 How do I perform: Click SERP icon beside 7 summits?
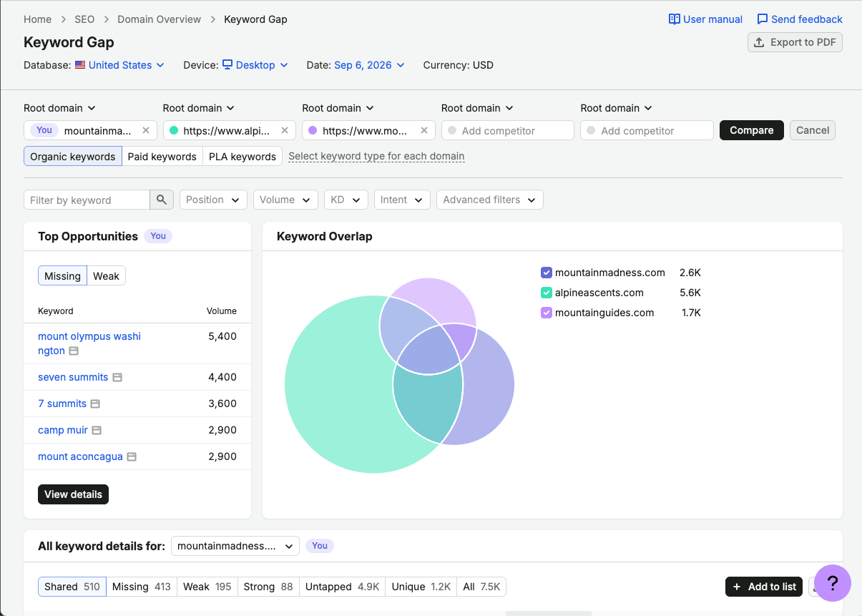tap(95, 404)
